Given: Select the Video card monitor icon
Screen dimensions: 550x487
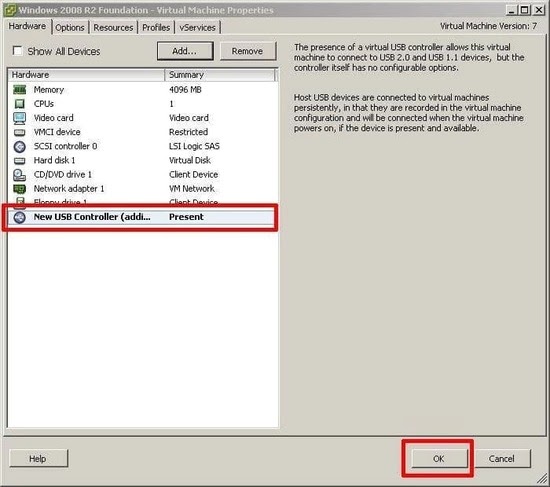Looking at the screenshot, I should pyautogui.click(x=20, y=118).
